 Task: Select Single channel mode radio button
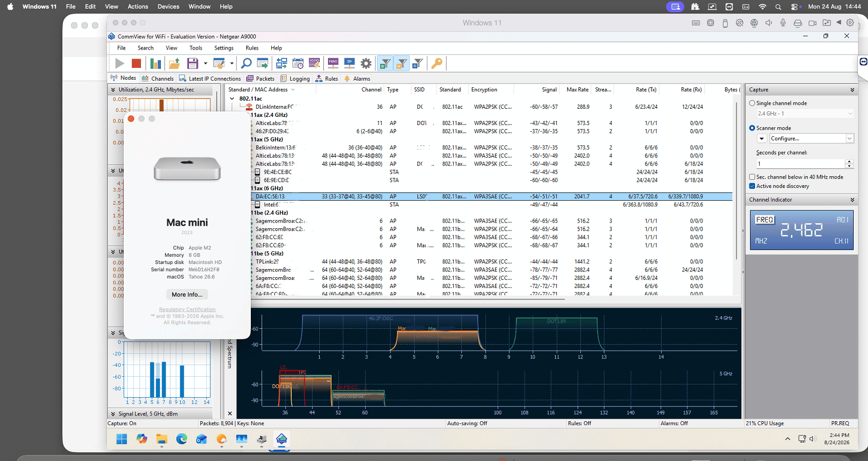(x=752, y=103)
